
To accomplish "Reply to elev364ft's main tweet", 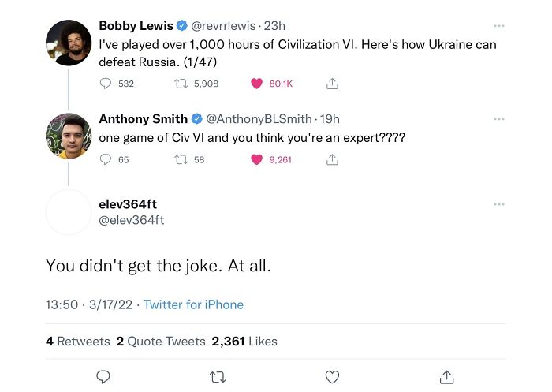I will point(103,377).
